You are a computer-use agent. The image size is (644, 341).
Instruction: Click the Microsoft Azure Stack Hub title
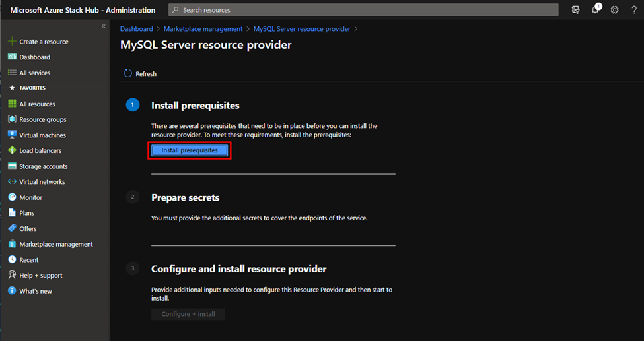(x=83, y=10)
